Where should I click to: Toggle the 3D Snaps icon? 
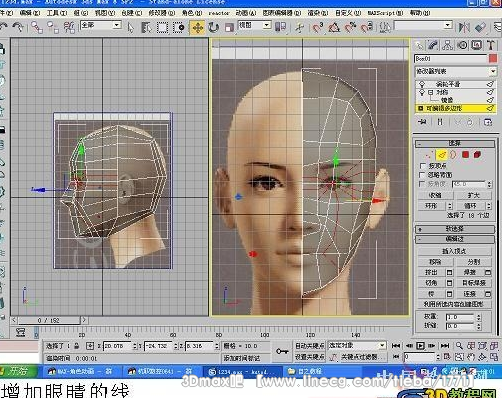pyautogui.click(x=318, y=27)
